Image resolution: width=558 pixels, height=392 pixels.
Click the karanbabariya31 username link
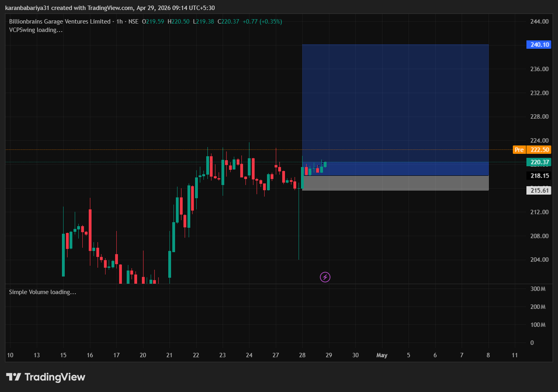point(26,7)
